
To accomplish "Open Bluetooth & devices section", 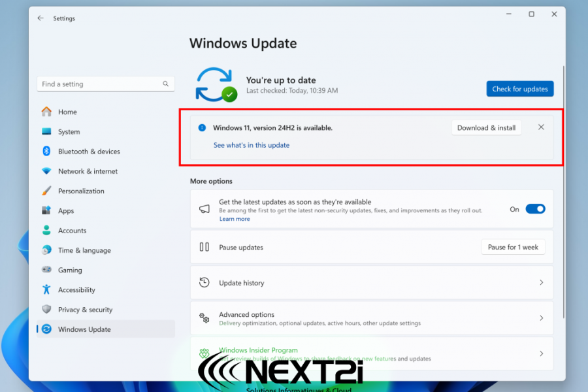I will click(106, 151).
